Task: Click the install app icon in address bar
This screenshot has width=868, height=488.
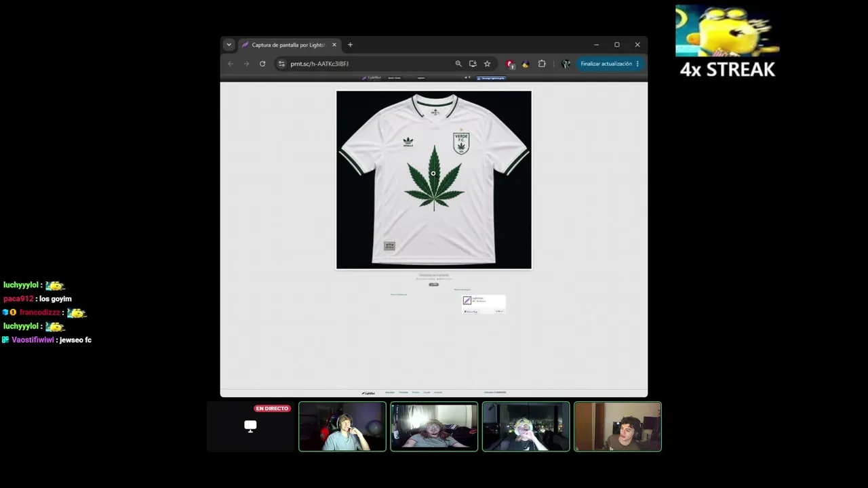Action: [x=473, y=64]
